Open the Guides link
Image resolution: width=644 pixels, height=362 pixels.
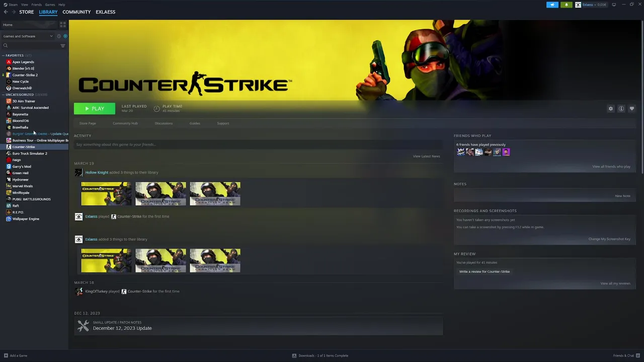195,123
